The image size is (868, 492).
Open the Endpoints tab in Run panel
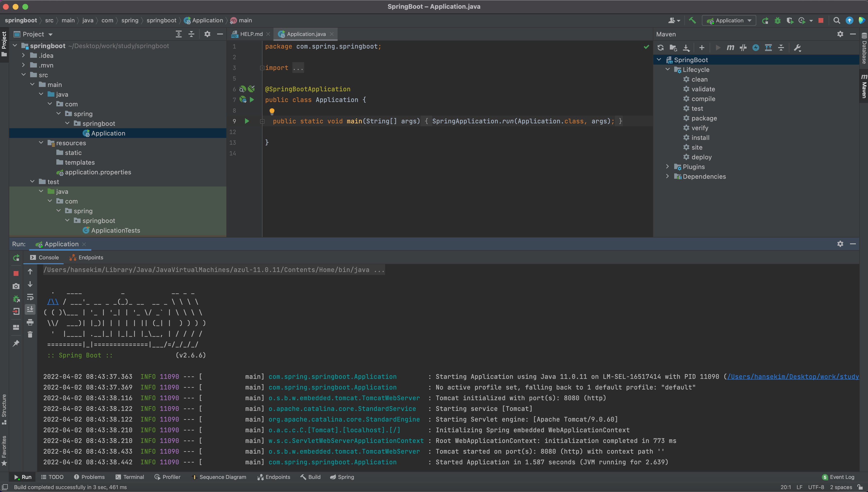tap(86, 257)
